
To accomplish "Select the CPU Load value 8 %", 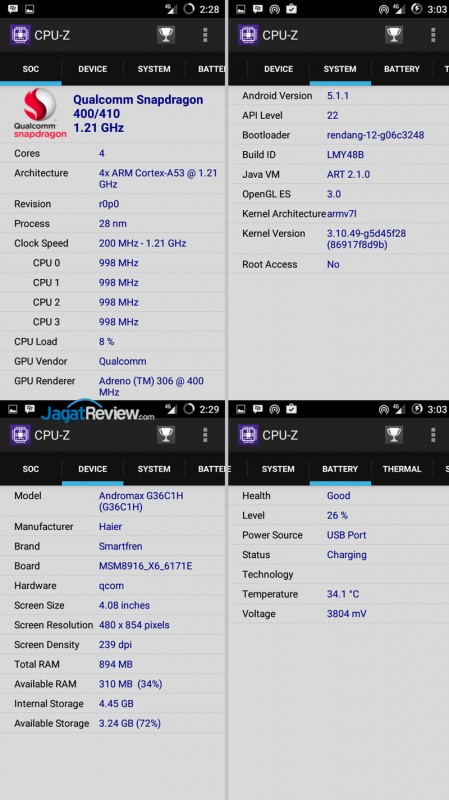I will [106, 341].
